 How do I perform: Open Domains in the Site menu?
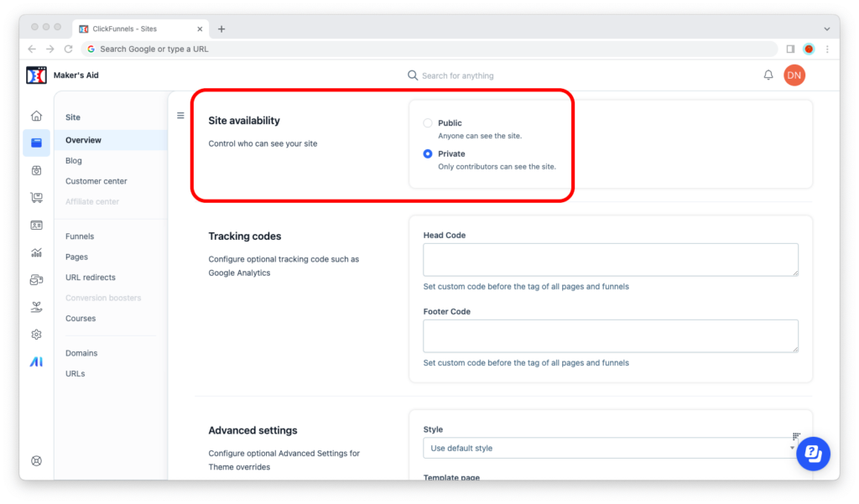pyautogui.click(x=81, y=353)
